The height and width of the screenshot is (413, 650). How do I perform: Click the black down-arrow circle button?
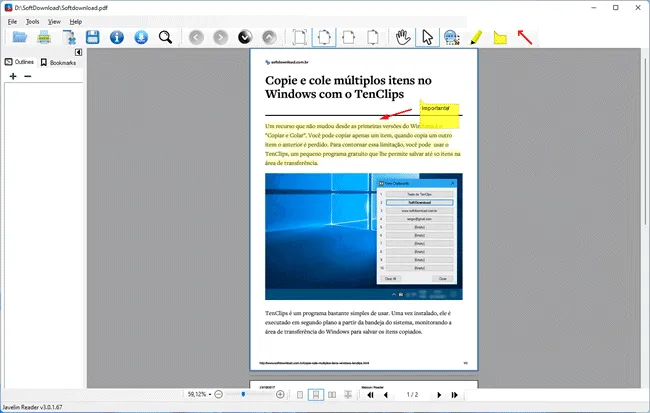coord(245,38)
